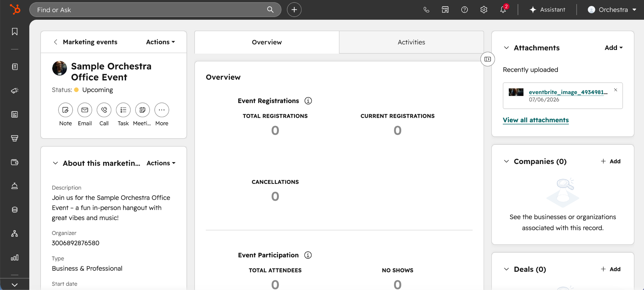644x290 pixels.
Task: Click the Total Registrations count
Action: point(275,130)
